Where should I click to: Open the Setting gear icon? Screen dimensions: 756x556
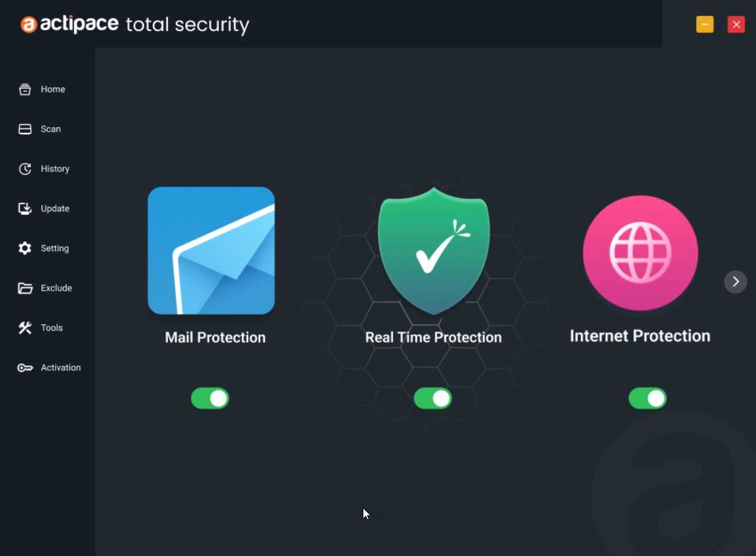pyautogui.click(x=25, y=248)
